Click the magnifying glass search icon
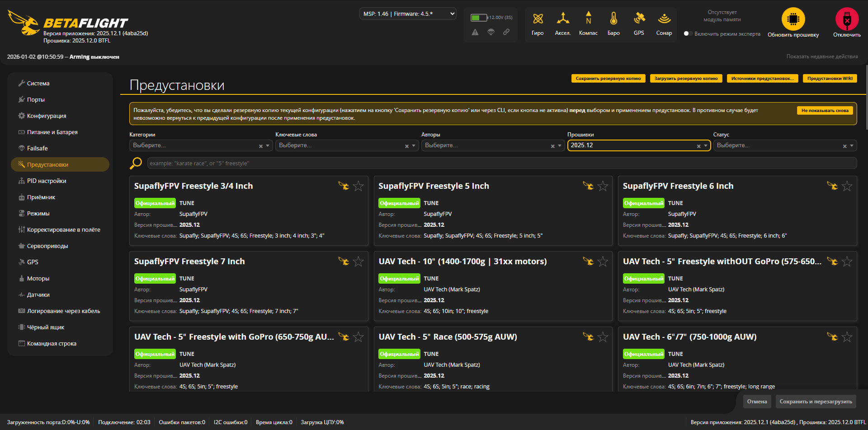This screenshot has height=430, width=868. (136, 163)
